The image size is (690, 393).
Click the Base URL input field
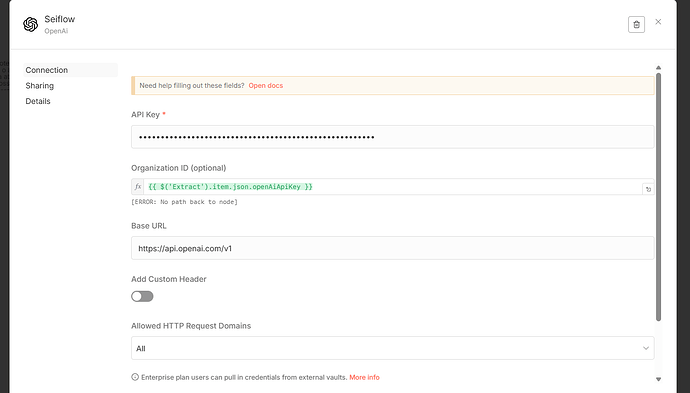(393, 248)
